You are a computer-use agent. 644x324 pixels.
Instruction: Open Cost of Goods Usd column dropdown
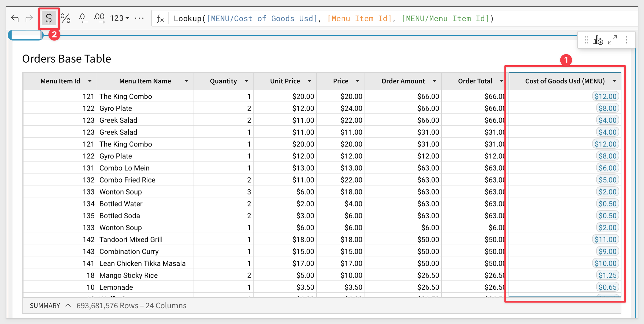pyautogui.click(x=614, y=81)
